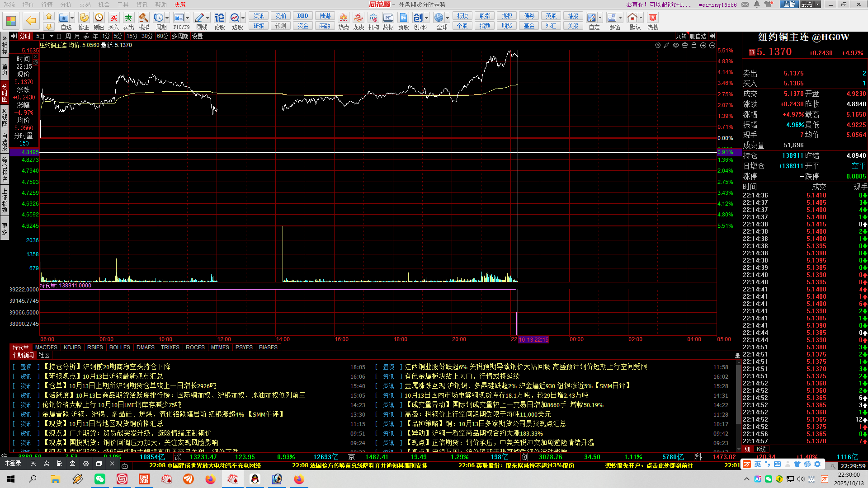The width and height of the screenshot is (868, 488).
Task: Click the 期货 futures button
Action: (507, 26)
